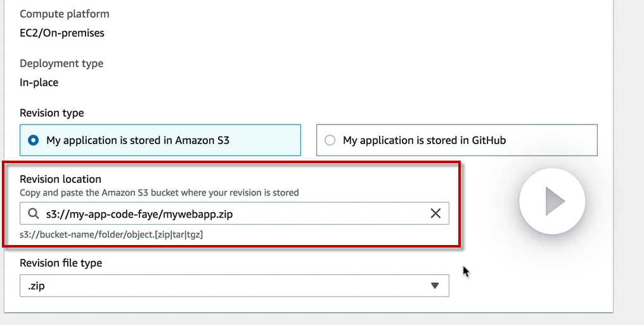Click the 'My application is stored in Amazon S3' label
The width and height of the screenshot is (644, 325).
click(138, 140)
